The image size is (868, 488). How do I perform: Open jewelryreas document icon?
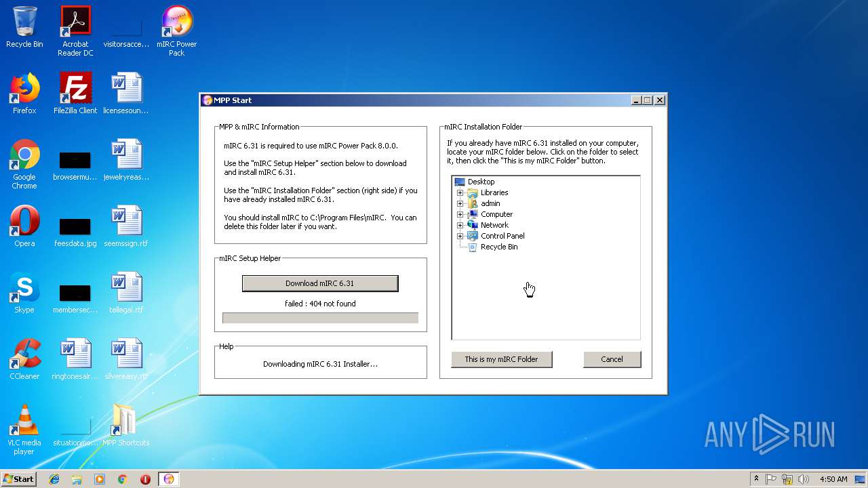[126, 160]
